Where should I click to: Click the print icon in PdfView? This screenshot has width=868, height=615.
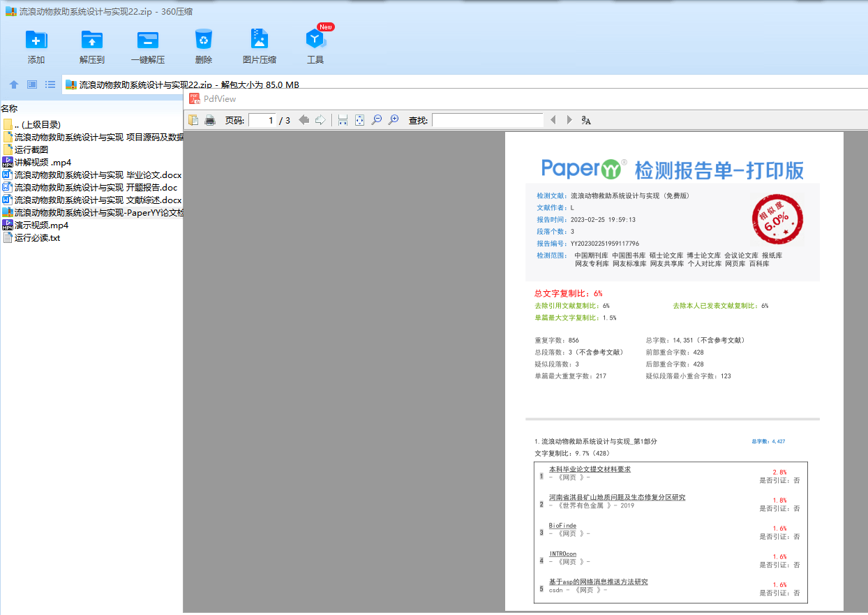(x=210, y=120)
